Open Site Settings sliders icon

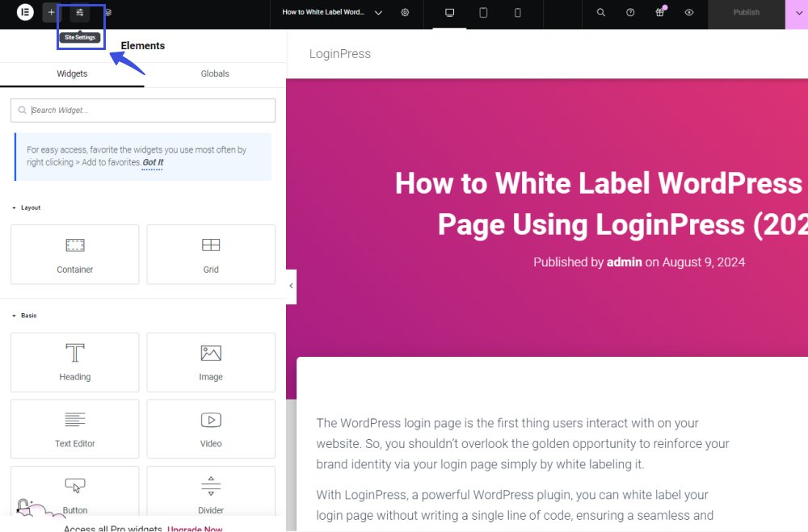click(80, 12)
